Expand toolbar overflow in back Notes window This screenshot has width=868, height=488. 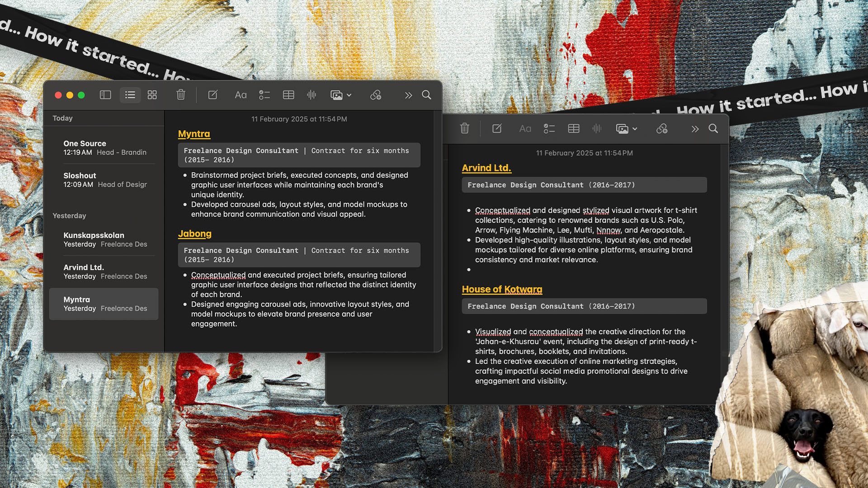click(x=695, y=129)
